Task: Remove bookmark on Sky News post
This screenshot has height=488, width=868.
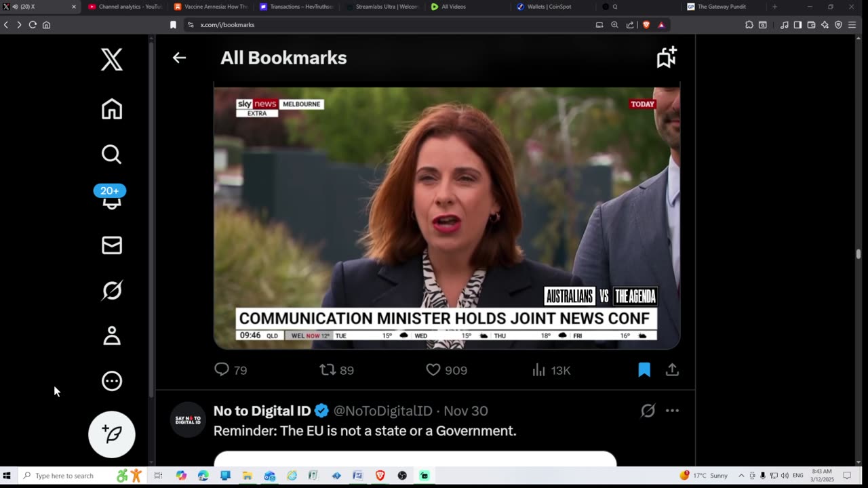Action: click(x=644, y=370)
